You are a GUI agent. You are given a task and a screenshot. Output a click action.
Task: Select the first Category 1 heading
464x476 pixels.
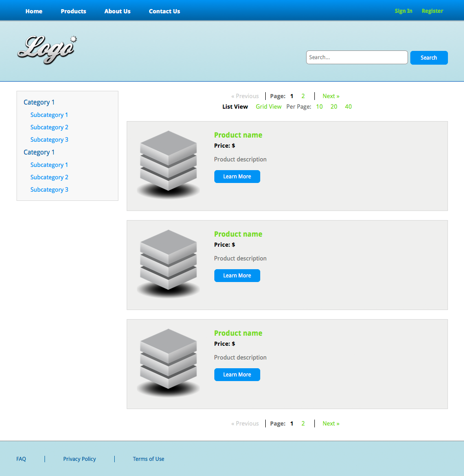point(39,102)
